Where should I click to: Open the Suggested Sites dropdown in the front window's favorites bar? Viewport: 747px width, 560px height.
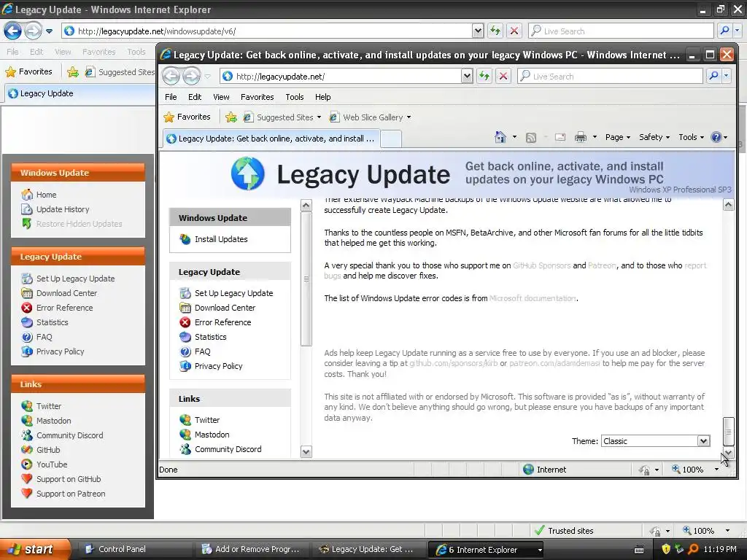320,117
